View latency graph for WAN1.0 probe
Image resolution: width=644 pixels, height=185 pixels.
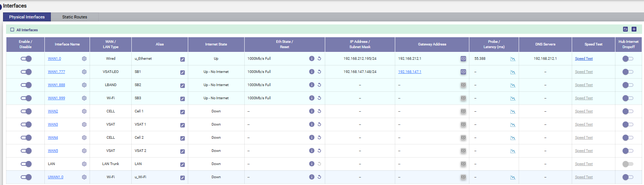(513, 59)
